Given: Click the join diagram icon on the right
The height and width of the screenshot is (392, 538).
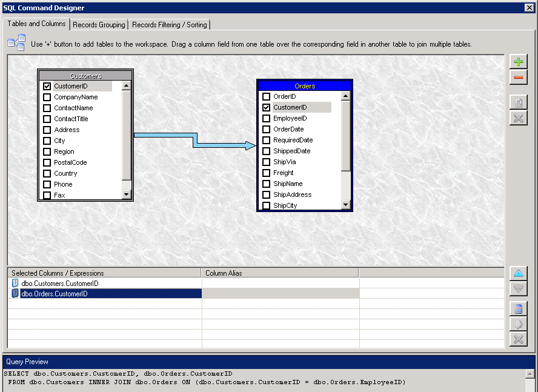Looking at the screenshot, I should pos(519,102).
